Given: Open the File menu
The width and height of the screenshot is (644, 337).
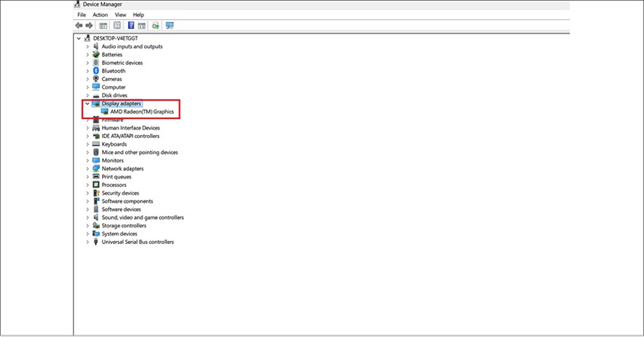Looking at the screenshot, I should coord(82,14).
